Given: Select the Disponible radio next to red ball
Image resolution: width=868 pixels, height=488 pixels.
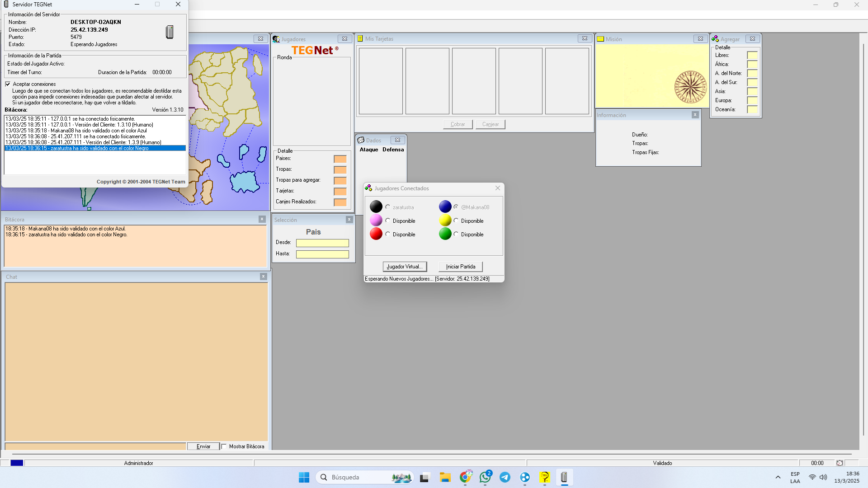Looking at the screenshot, I should (x=387, y=234).
